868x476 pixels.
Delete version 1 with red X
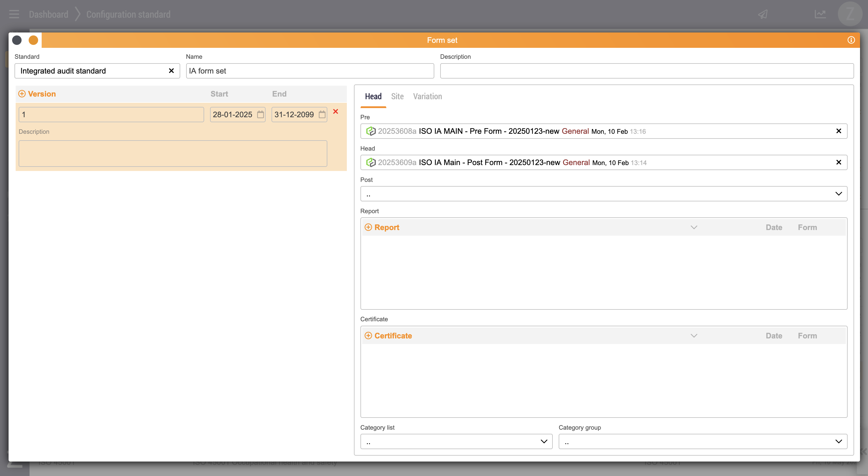tap(336, 112)
